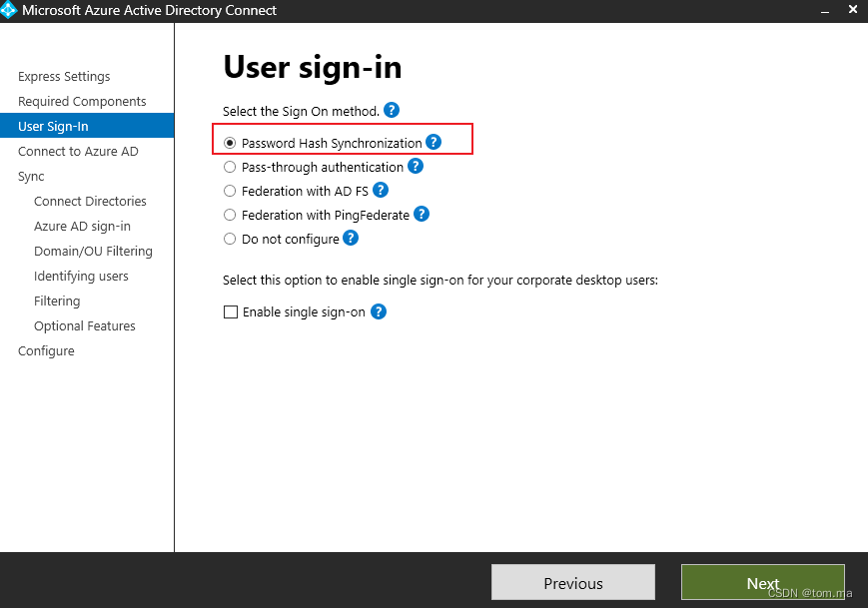The image size is (868, 608).
Task: Open help icon beside Pass-through authentication
Action: click(x=416, y=166)
